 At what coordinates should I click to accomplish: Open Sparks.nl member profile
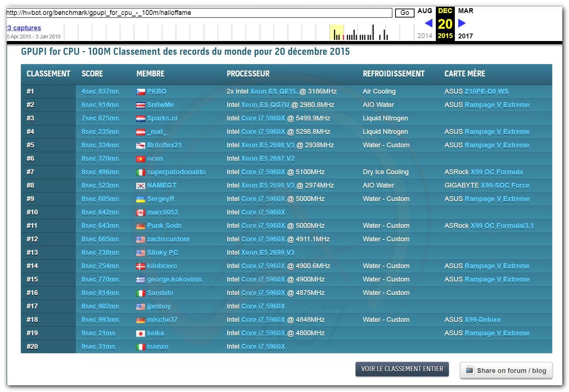tap(162, 118)
